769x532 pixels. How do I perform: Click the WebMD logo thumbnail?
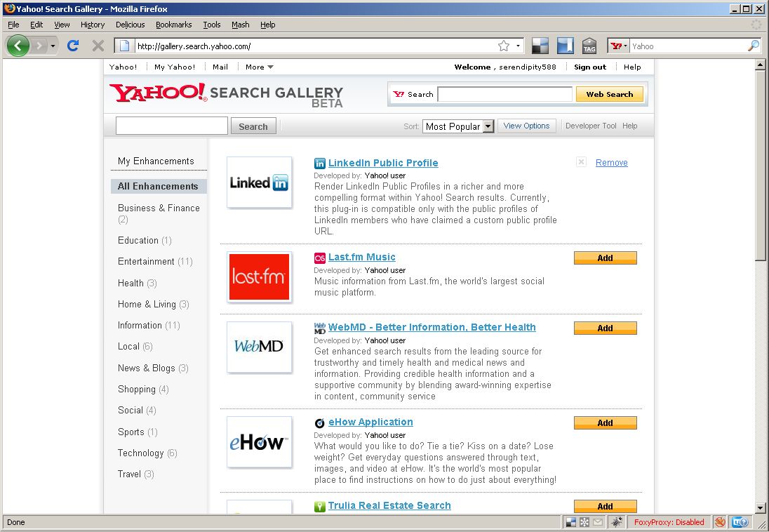(260, 347)
